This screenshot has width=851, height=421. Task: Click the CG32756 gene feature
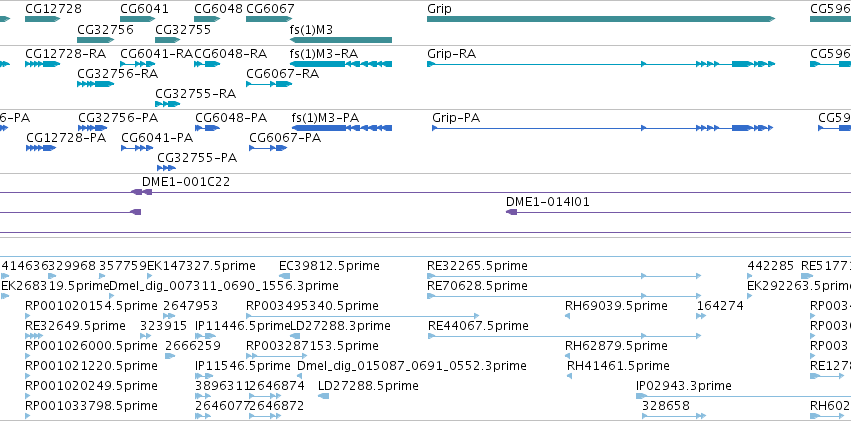point(96,40)
